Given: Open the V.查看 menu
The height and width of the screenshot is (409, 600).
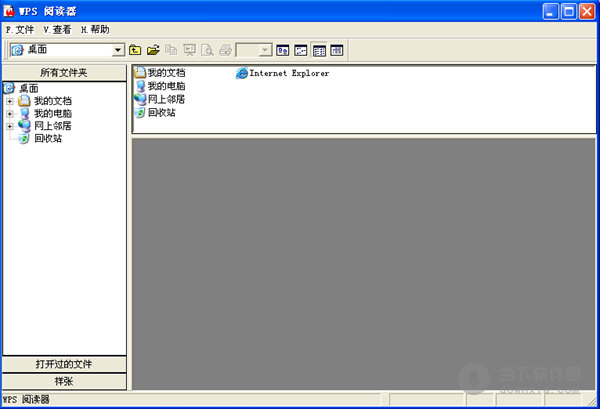Looking at the screenshot, I should pos(57,29).
